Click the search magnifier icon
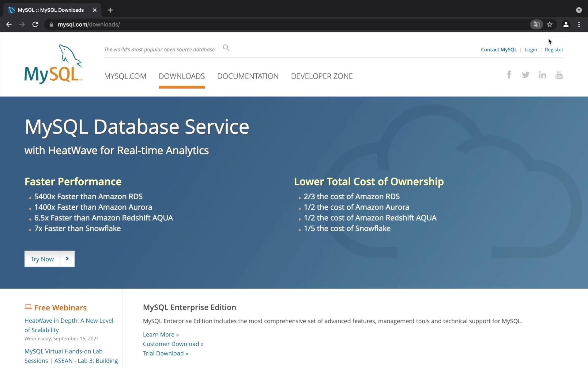Image resolution: width=588 pixels, height=368 pixels. (x=226, y=48)
